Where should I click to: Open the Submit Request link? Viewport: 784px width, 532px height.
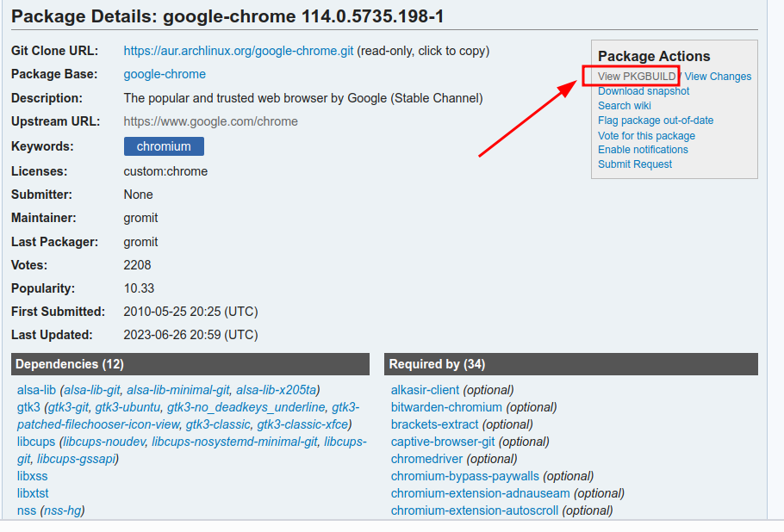635,164
